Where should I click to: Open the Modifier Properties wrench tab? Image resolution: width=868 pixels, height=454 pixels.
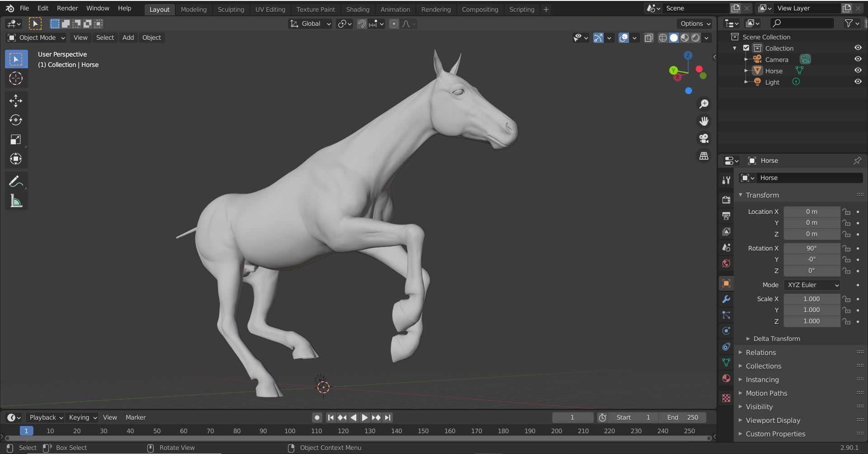click(726, 299)
